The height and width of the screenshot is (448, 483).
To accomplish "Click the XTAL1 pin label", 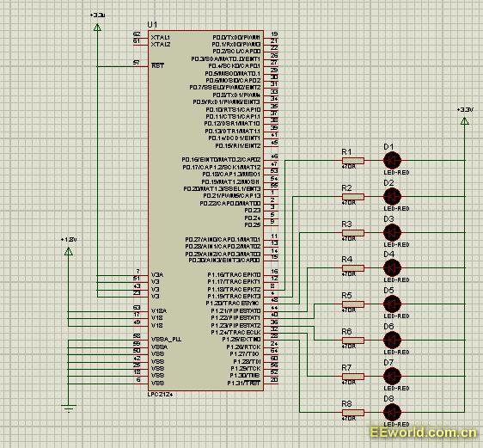I will pos(161,37).
